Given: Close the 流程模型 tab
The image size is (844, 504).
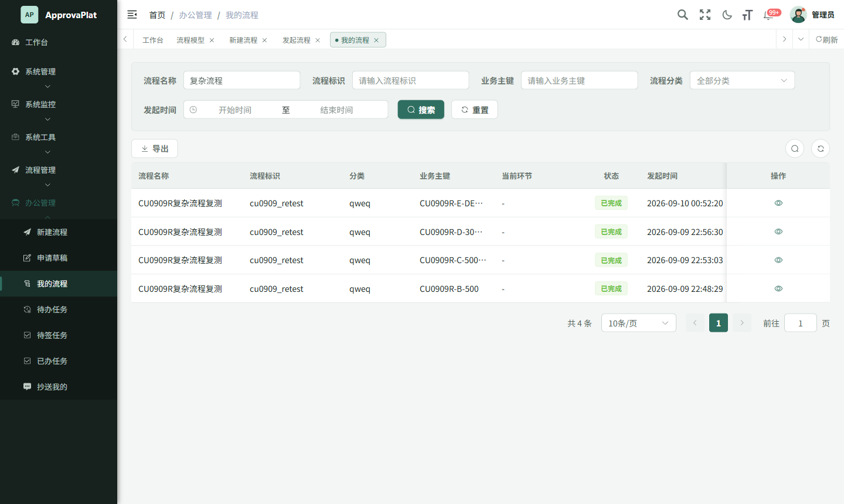Looking at the screenshot, I should point(212,40).
